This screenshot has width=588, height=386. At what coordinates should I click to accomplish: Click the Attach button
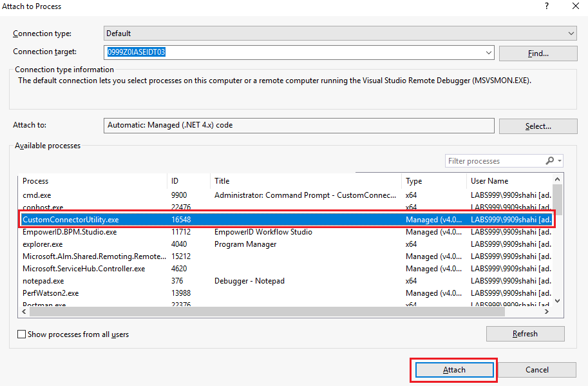click(x=454, y=370)
